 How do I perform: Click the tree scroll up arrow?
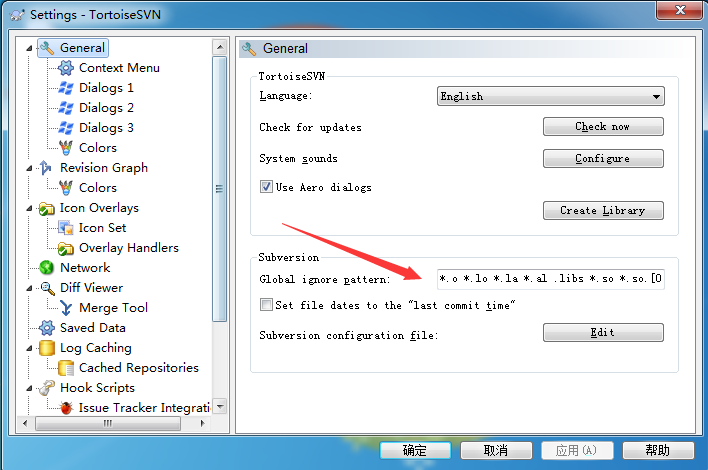[219, 47]
